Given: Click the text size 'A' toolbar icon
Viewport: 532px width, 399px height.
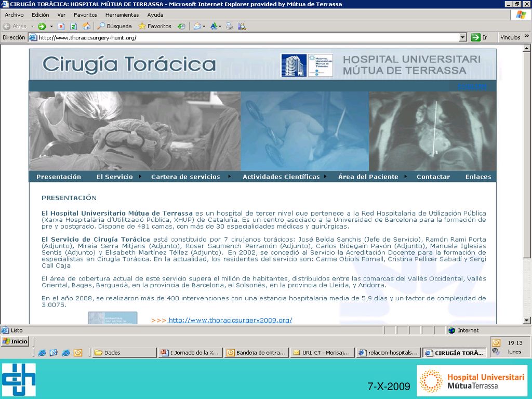Looking at the screenshot, I should [214, 26].
